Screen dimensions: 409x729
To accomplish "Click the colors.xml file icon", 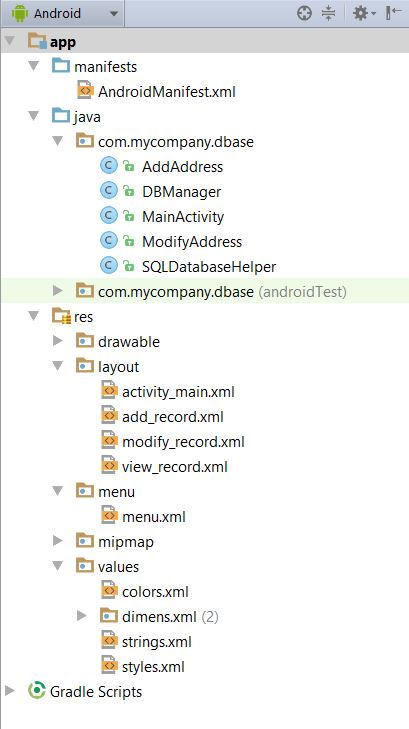I will pyautogui.click(x=109, y=590).
